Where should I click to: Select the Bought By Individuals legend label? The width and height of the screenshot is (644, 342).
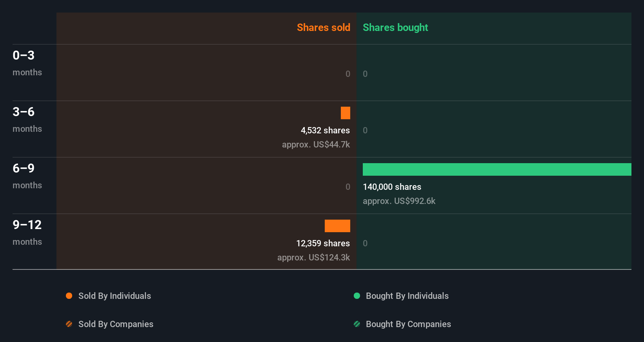tap(407, 296)
